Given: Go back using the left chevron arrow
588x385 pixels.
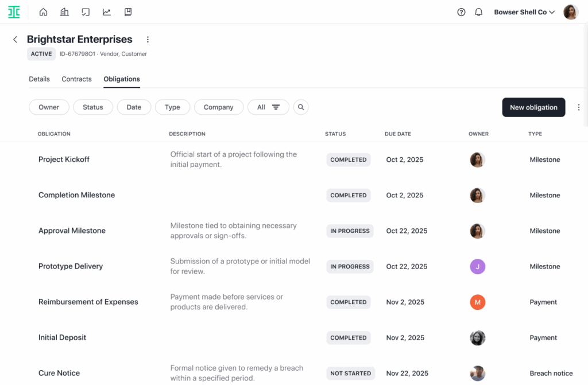Looking at the screenshot, I should click(14, 40).
